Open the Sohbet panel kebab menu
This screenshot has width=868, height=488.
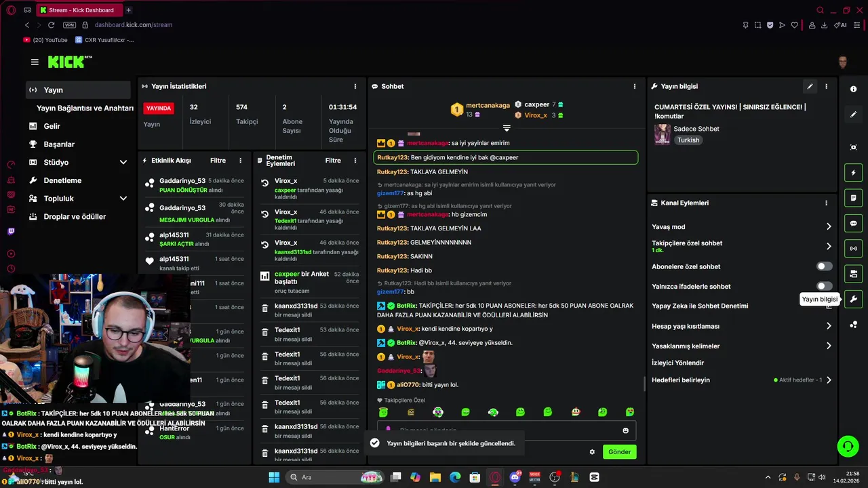click(635, 86)
